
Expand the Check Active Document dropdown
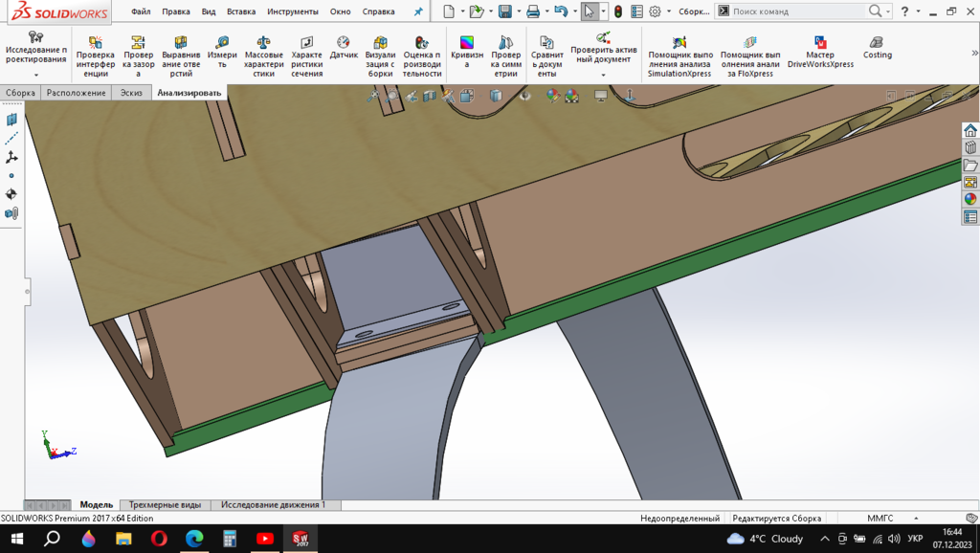click(603, 75)
